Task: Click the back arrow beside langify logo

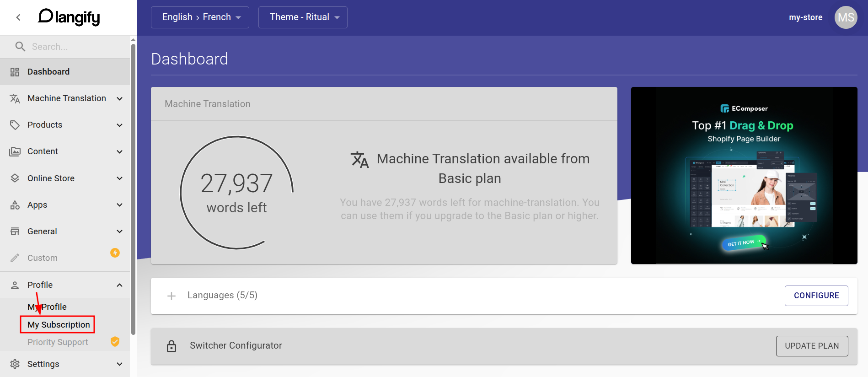Action: pyautogui.click(x=18, y=17)
